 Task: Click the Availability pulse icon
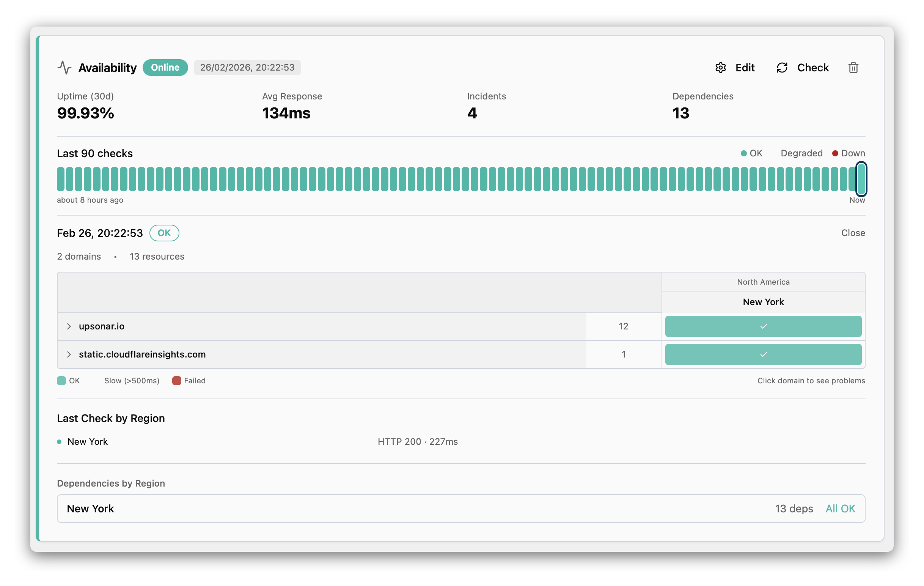coord(64,68)
